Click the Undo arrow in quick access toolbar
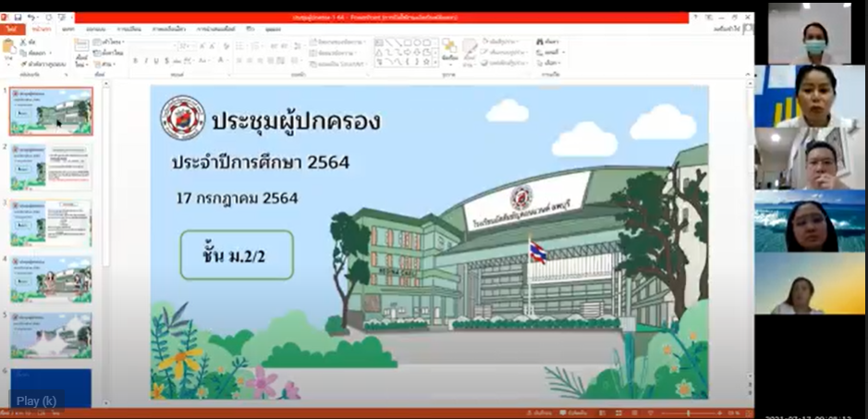 coord(31,18)
